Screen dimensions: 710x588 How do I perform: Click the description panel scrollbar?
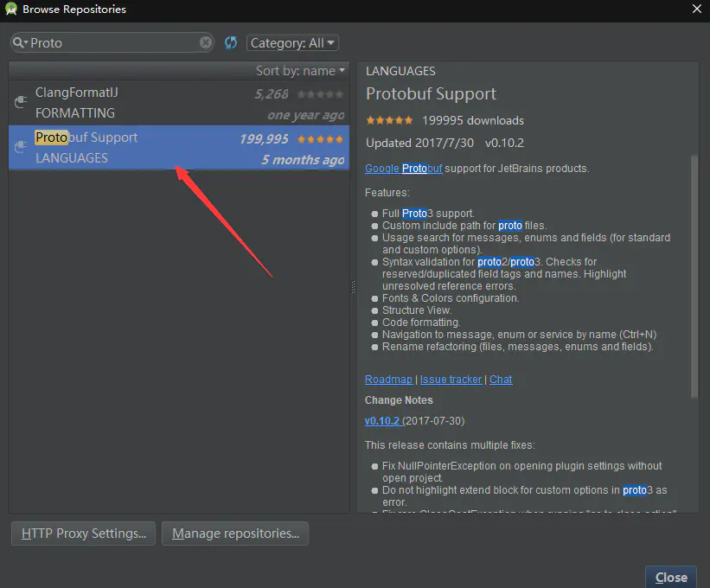[694, 276]
